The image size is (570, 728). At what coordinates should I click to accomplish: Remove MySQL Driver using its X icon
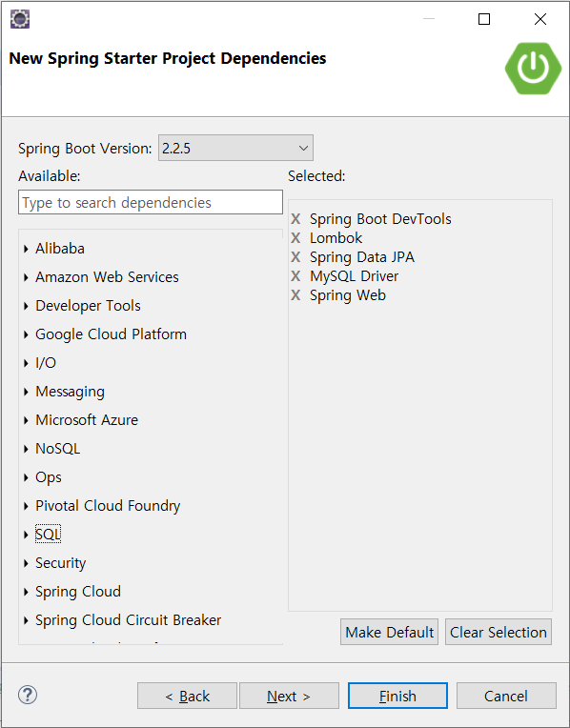click(x=295, y=275)
